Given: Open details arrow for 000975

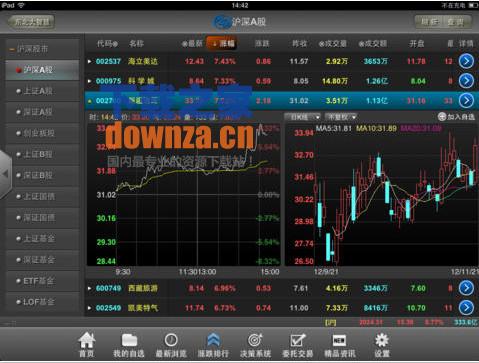Looking at the screenshot, I should pos(466,81).
